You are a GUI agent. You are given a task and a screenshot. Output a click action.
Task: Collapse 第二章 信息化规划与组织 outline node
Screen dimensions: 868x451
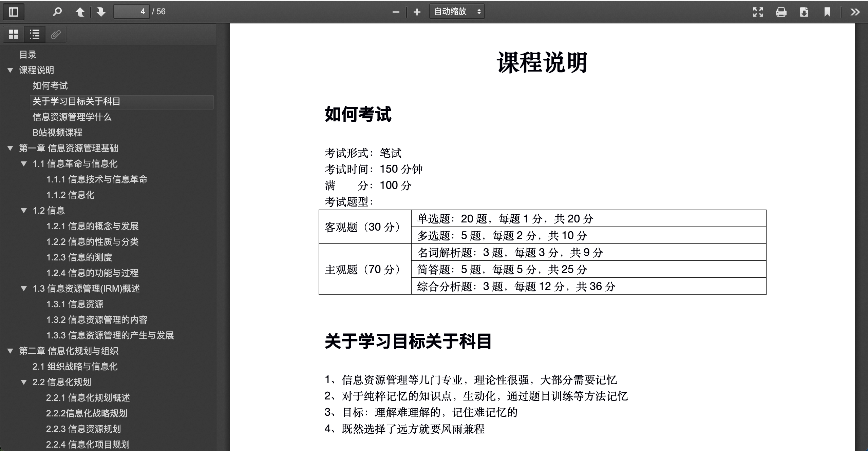pos(10,351)
